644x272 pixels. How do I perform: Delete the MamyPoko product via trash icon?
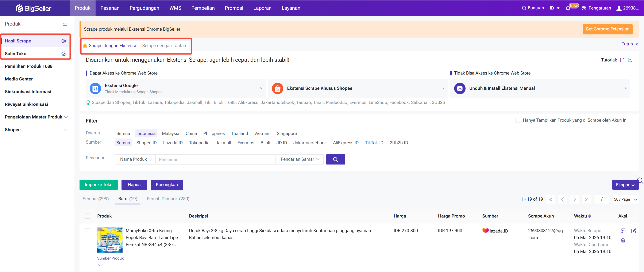click(623, 240)
